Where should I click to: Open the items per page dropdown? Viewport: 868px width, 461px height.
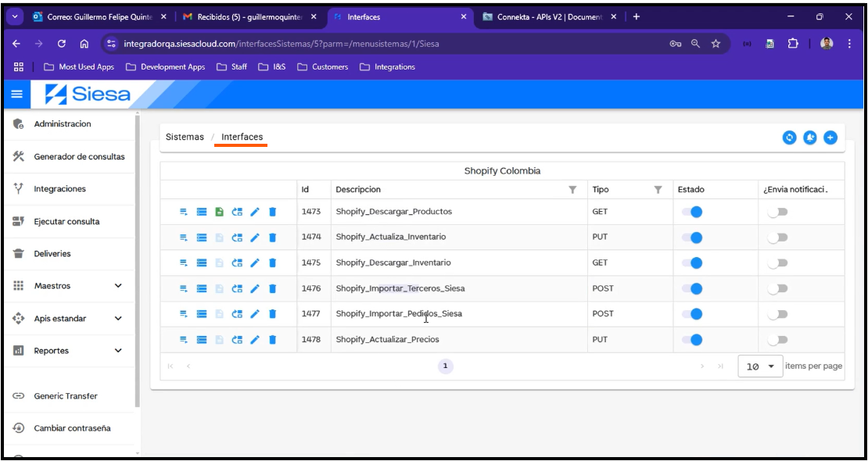coord(759,366)
